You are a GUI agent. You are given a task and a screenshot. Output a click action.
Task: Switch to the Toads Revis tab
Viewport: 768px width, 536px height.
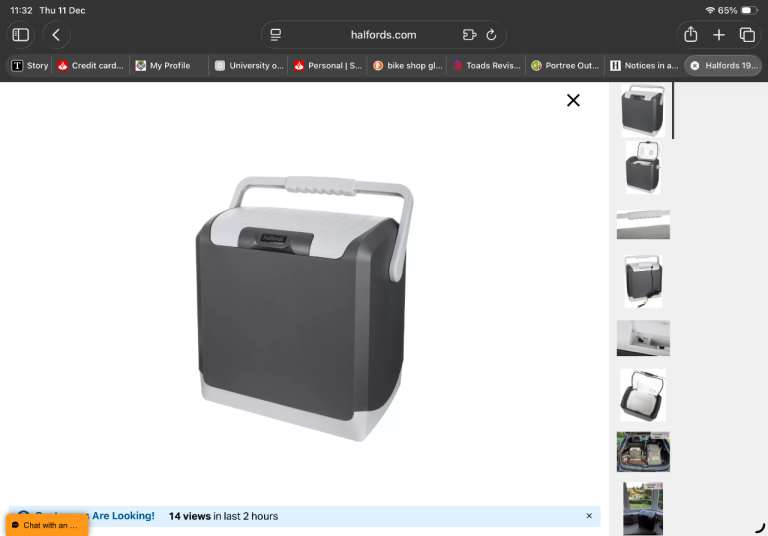click(486, 66)
